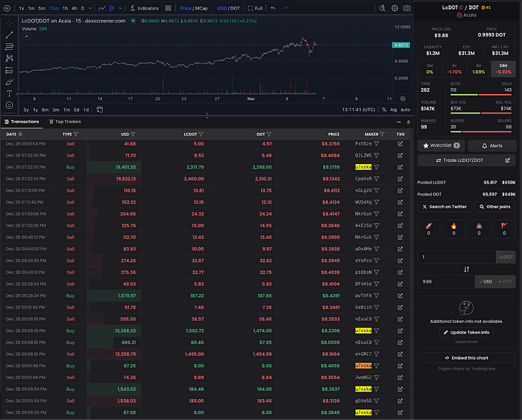
Task: Toggle date format in DATE column
Action: [20, 134]
